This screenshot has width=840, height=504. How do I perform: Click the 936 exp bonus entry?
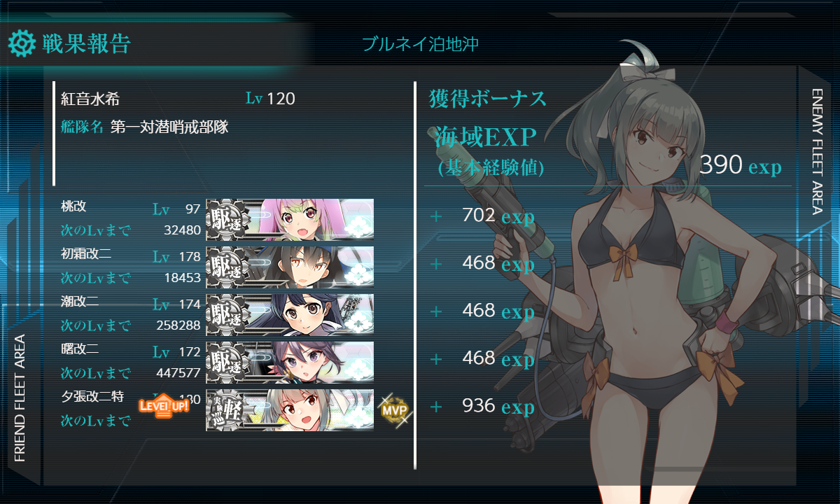click(498, 406)
